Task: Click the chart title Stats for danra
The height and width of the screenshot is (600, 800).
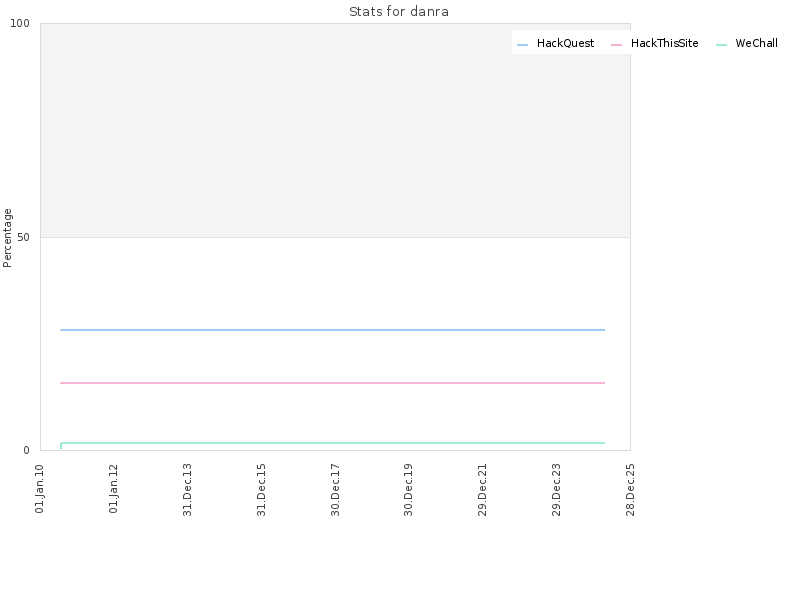Action: 399,12
